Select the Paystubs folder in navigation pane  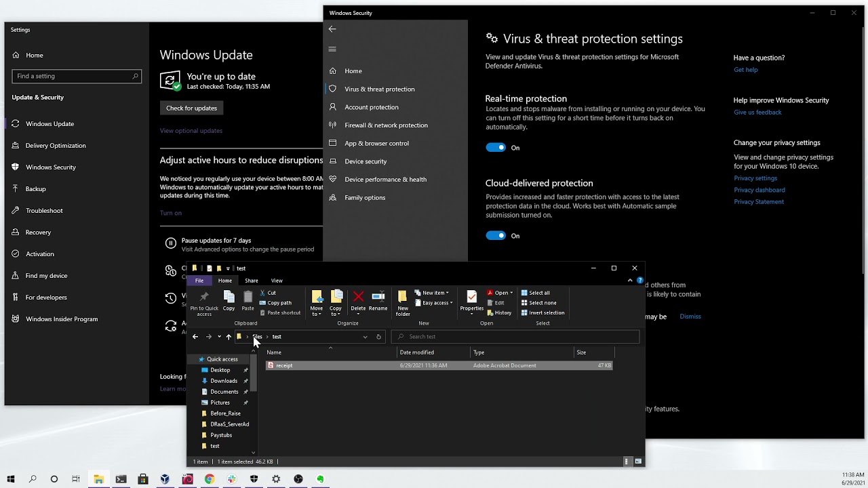pos(221,435)
